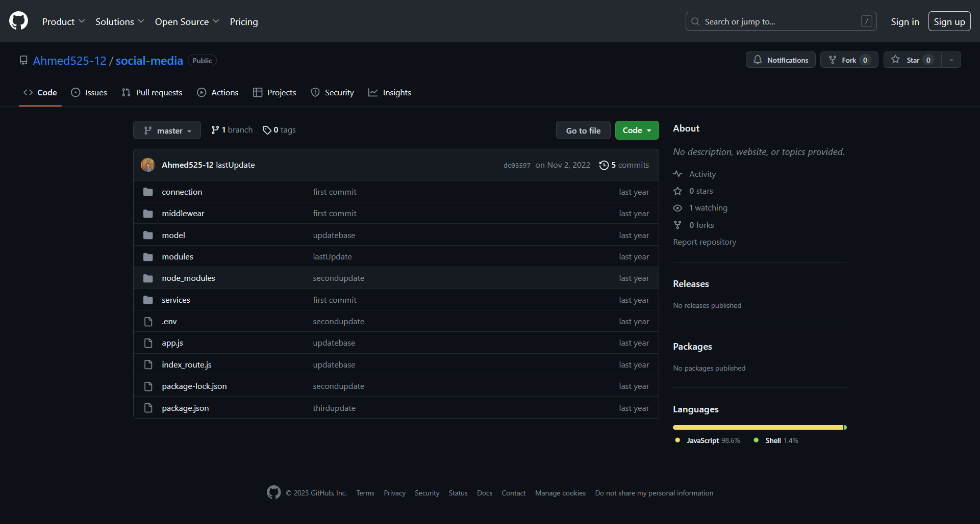Click the package-lock.json file icon
Screen dimensions: 980x524
[x=148, y=386]
